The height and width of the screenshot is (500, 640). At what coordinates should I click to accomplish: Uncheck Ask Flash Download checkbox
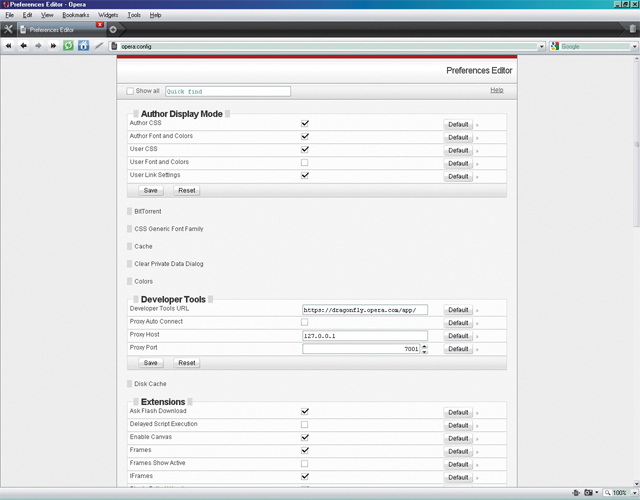click(x=304, y=411)
